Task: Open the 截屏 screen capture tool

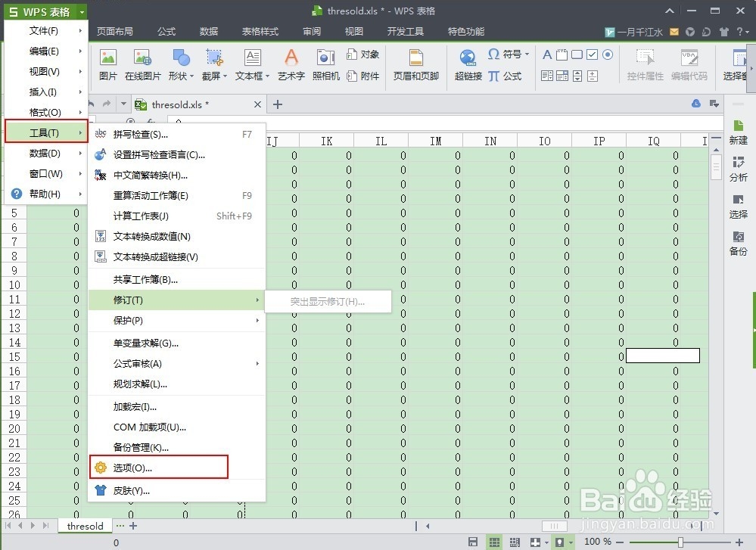Action: click(213, 64)
